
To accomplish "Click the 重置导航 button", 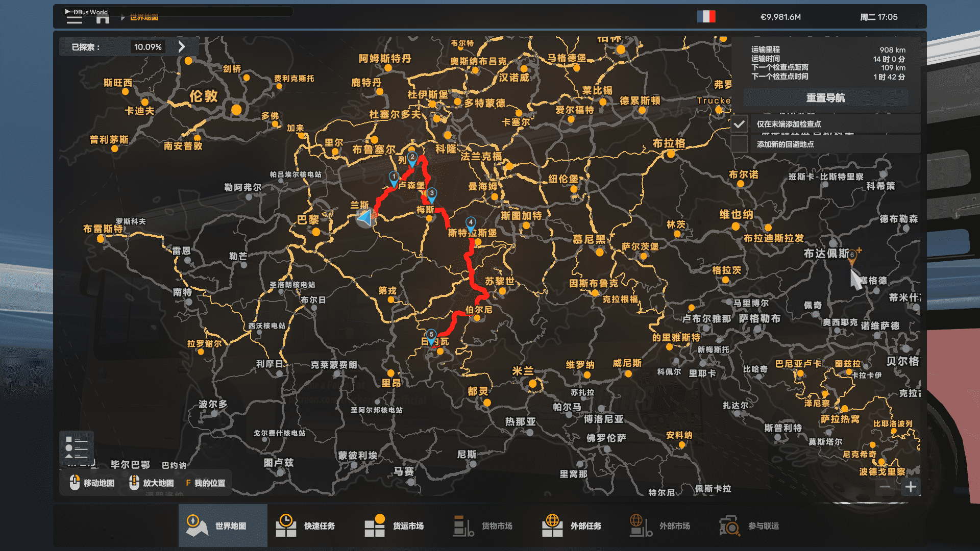I will tap(825, 98).
